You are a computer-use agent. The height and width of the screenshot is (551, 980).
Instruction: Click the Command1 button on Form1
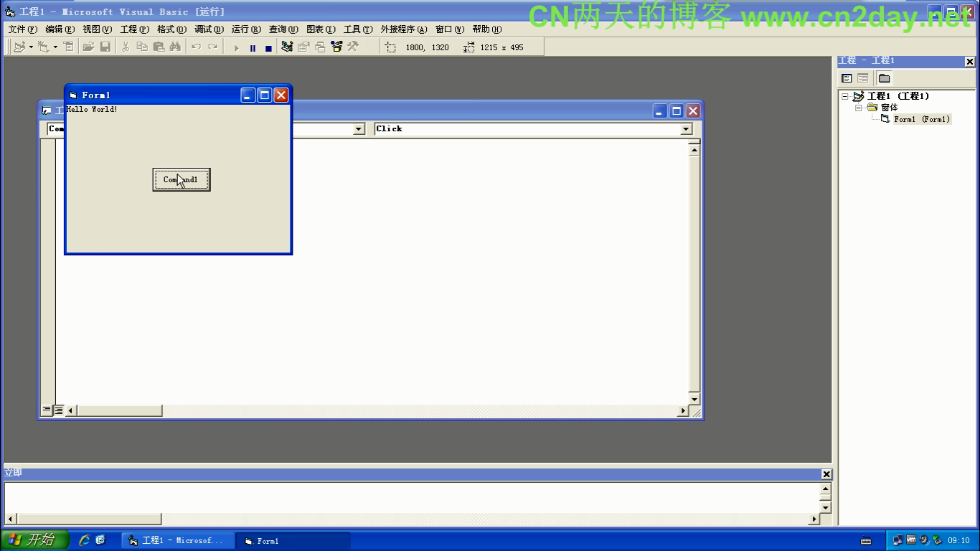pos(182,179)
